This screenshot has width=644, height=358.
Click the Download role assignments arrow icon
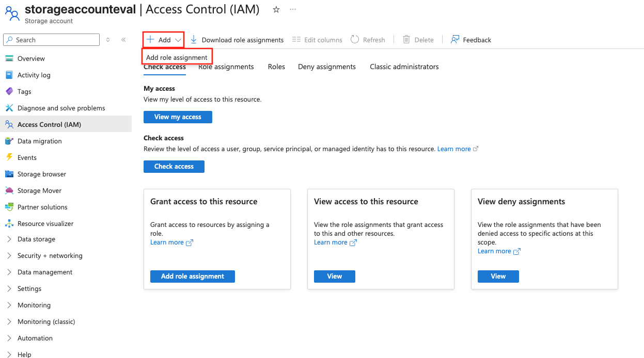pos(194,40)
